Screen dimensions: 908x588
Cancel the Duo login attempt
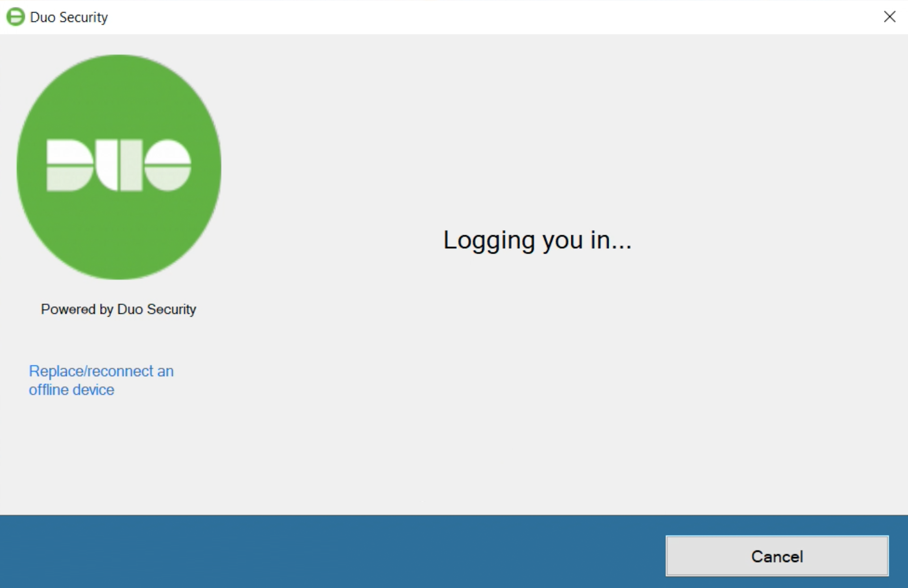[x=777, y=556]
